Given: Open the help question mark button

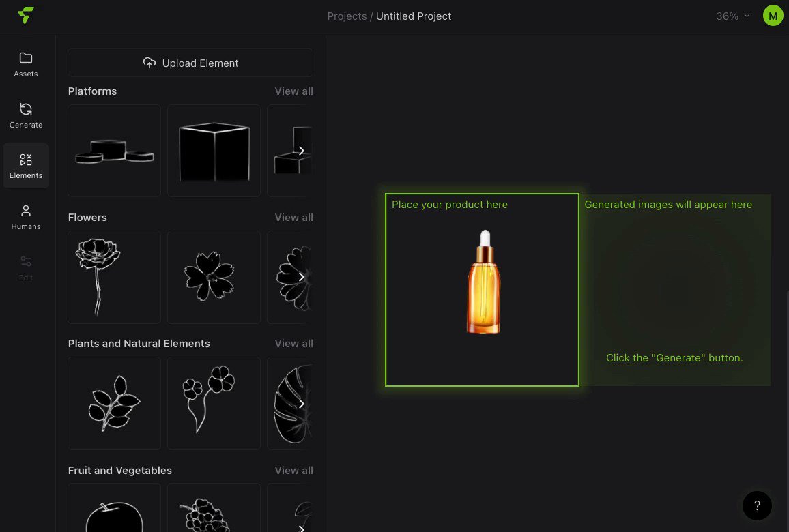Looking at the screenshot, I should click(x=757, y=506).
